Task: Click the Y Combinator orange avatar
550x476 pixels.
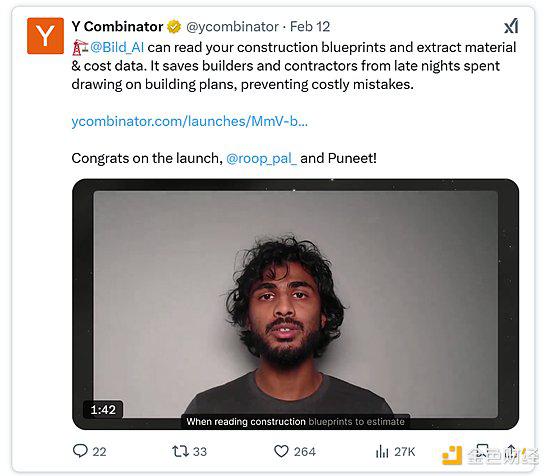Action: 45,36
